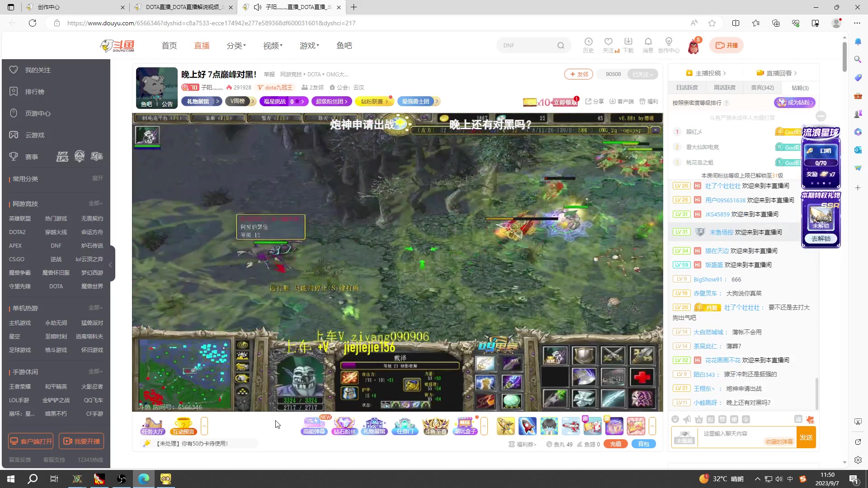Click the 云游戏 gamepad sidebar icon
Screen dimensions: 868x488
coord(14,135)
